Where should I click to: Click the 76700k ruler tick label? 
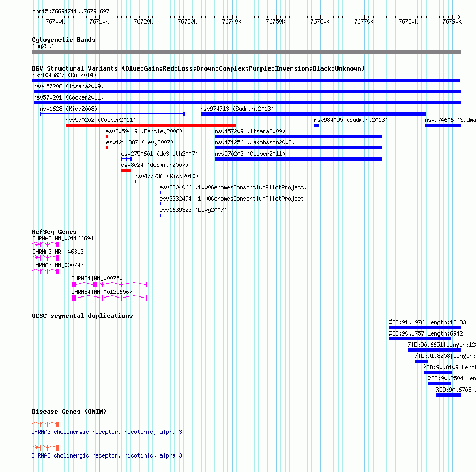[55, 21]
